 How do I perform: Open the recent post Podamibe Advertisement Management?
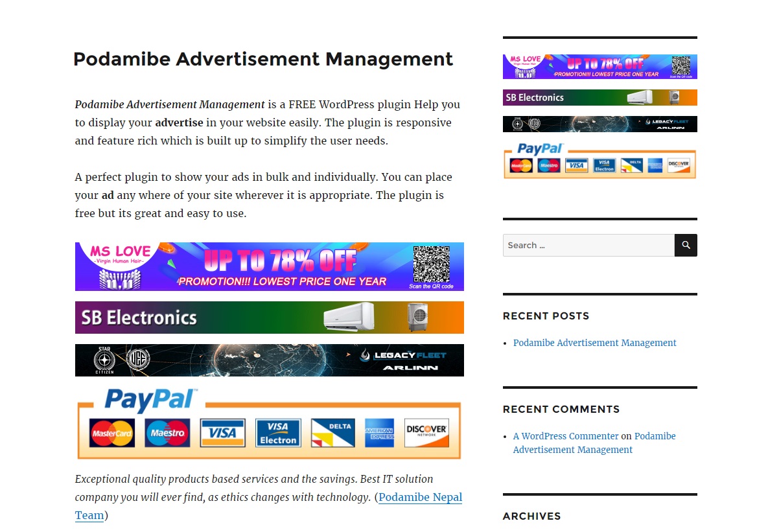tap(594, 343)
